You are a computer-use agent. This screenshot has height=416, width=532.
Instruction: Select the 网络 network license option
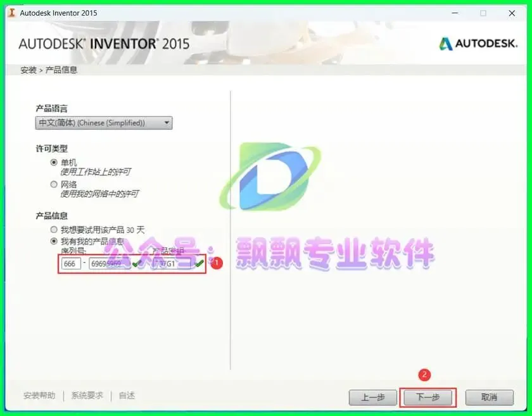point(54,184)
